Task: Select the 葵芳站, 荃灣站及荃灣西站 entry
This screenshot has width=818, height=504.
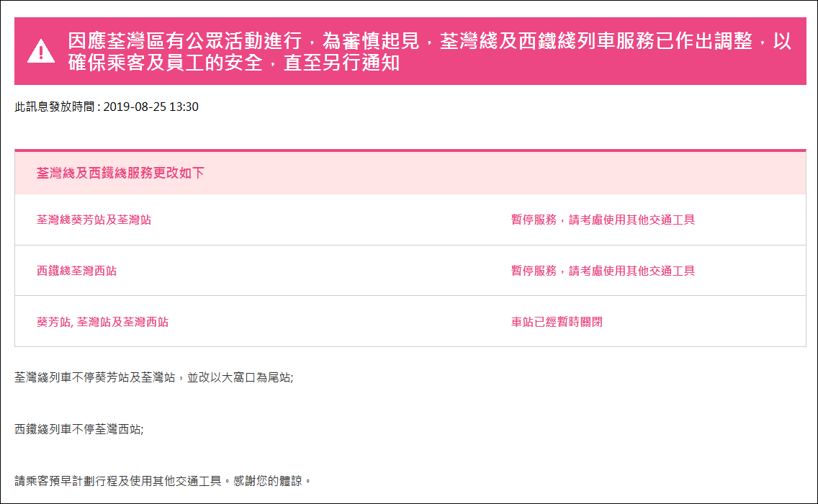Action: (102, 322)
